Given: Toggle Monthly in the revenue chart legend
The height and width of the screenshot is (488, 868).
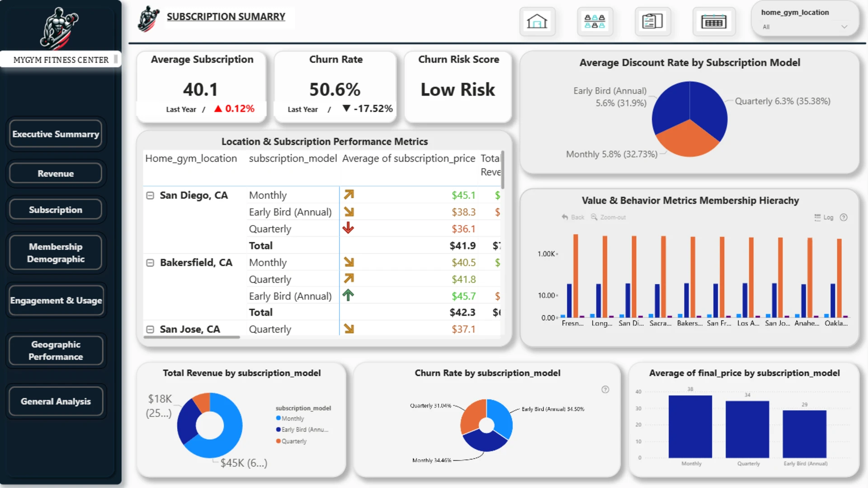Looking at the screenshot, I should coord(290,418).
